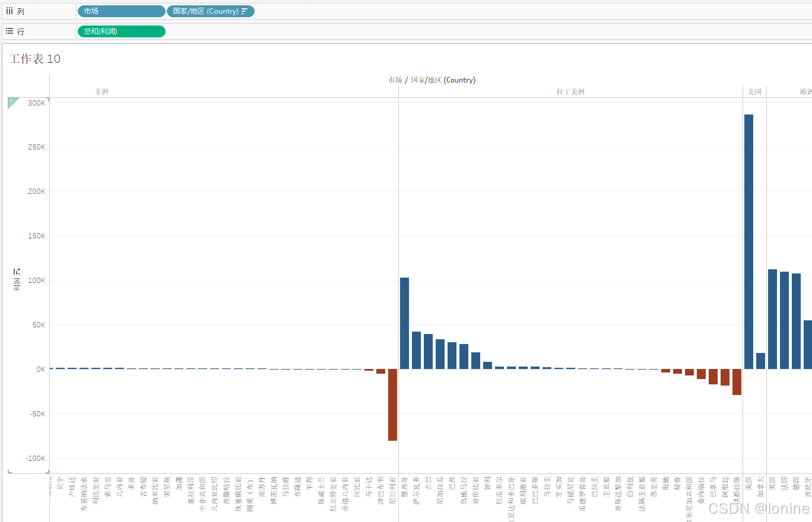Select the 市场 pill on the Columns shelf

pos(121,11)
